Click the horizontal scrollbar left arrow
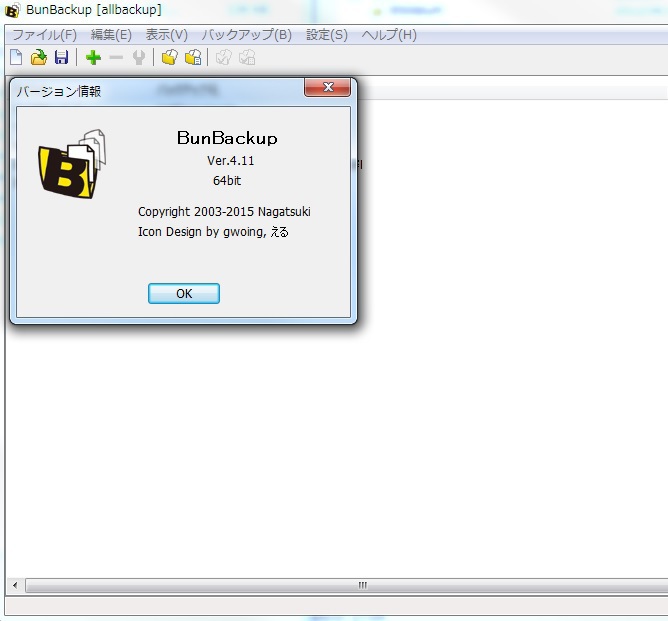This screenshot has width=668, height=621. pos(15,585)
